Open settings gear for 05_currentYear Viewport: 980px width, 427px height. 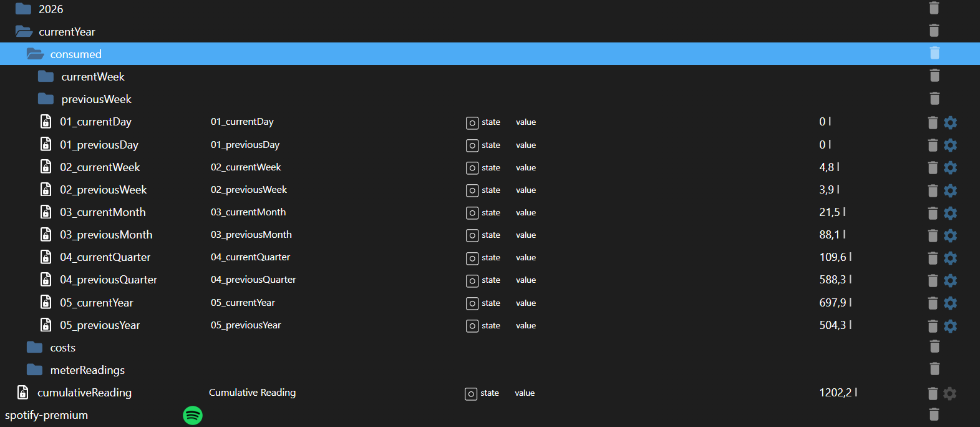tap(950, 303)
